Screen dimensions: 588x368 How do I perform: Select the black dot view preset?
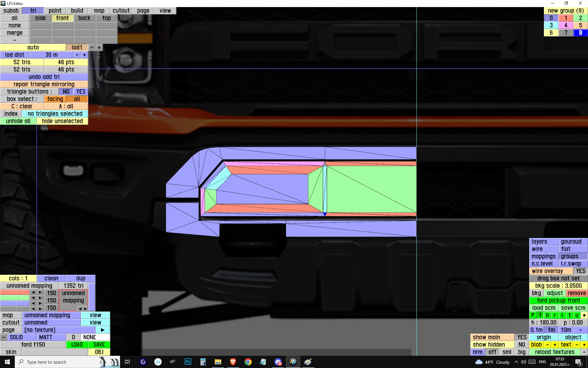(584, 315)
